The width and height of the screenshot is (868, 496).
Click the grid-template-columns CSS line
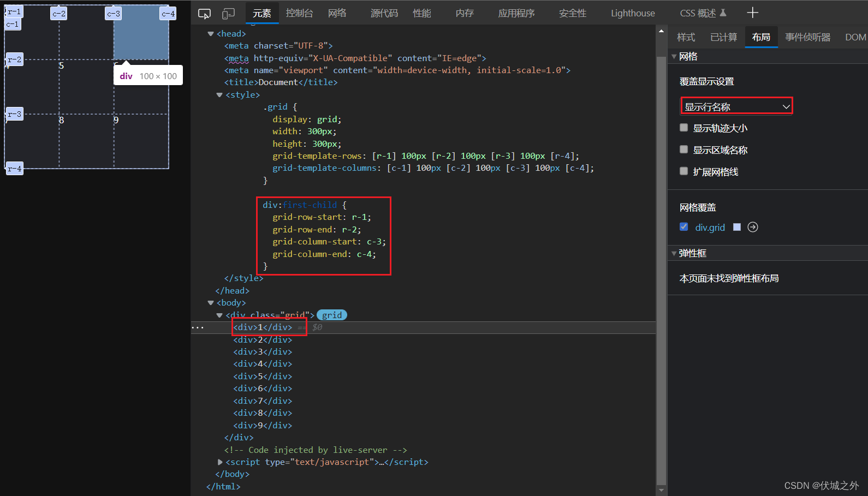433,168
